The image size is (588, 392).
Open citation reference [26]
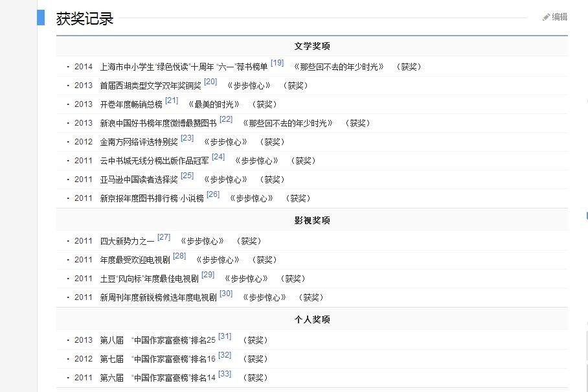(x=213, y=194)
